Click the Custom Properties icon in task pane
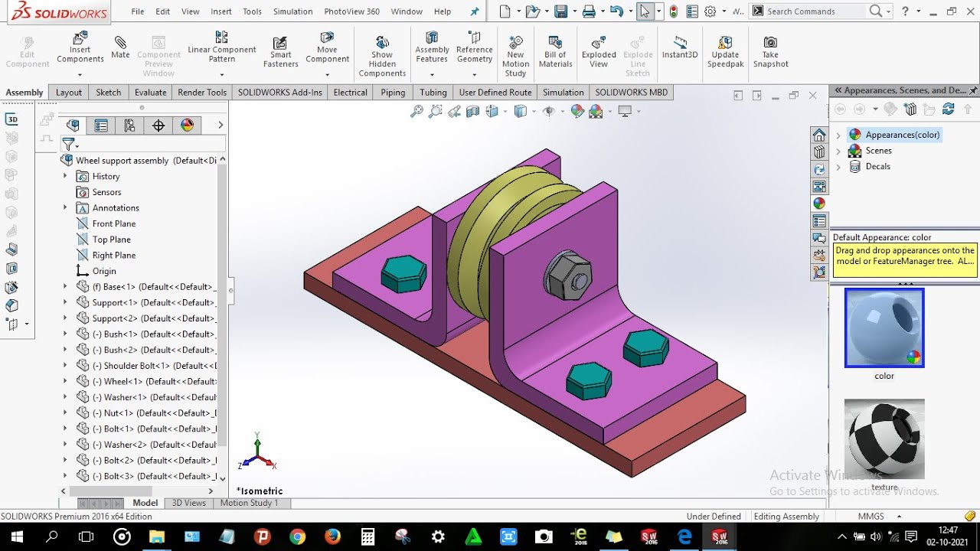The image size is (980, 551). tap(819, 221)
